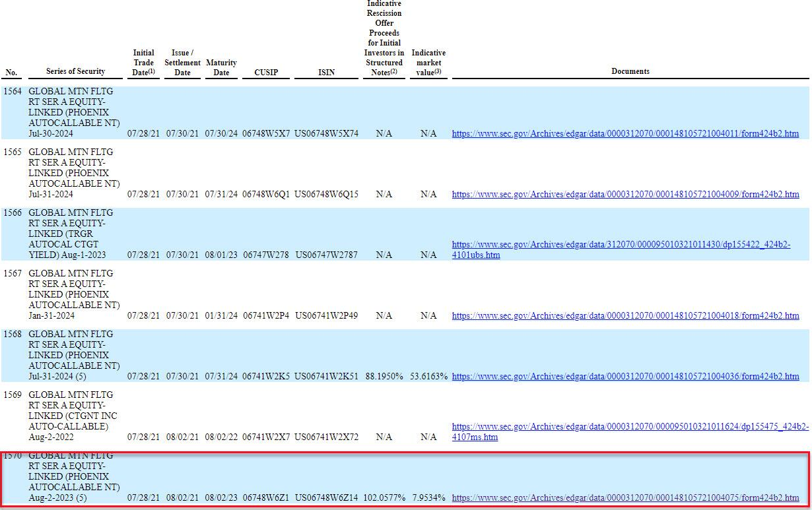This screenshot has width=812, height=510.
Task: Click ISIN US06748W5X74
Action: coord(327,133)
